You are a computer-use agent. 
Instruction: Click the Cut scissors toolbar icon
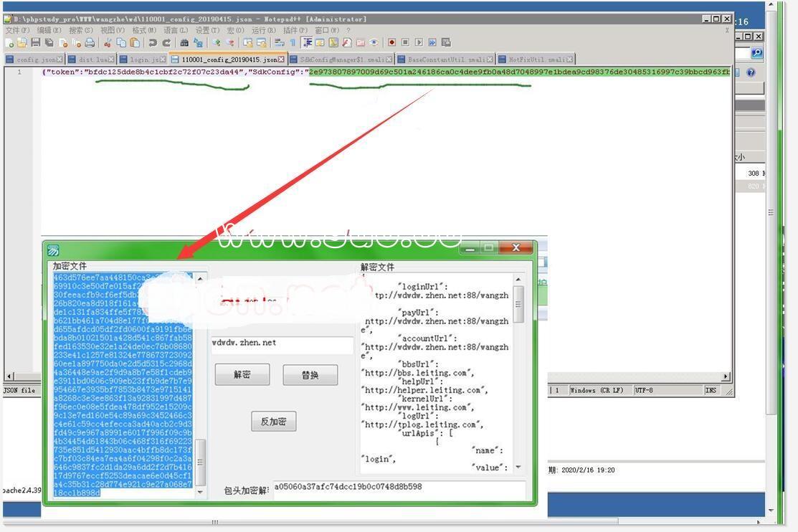[108, 43]
